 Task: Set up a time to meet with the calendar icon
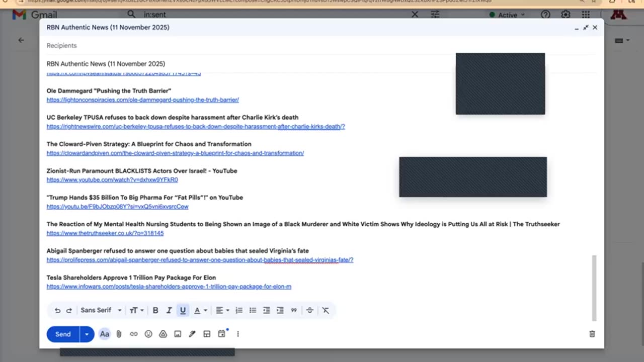click(x=222, y=334)
